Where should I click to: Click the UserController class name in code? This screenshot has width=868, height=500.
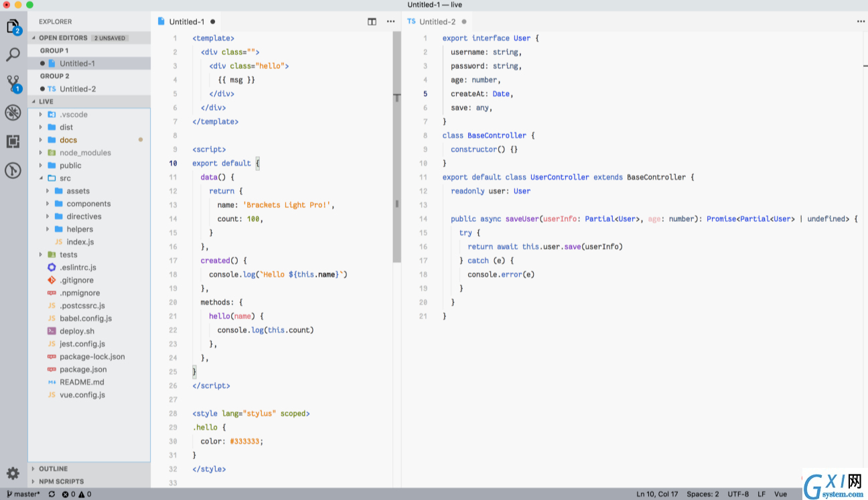(560, 178)
